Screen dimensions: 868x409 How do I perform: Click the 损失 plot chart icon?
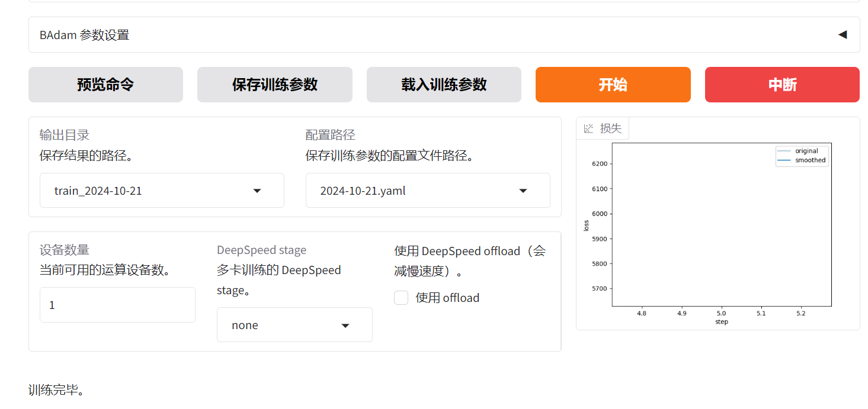tap(588, 128)
